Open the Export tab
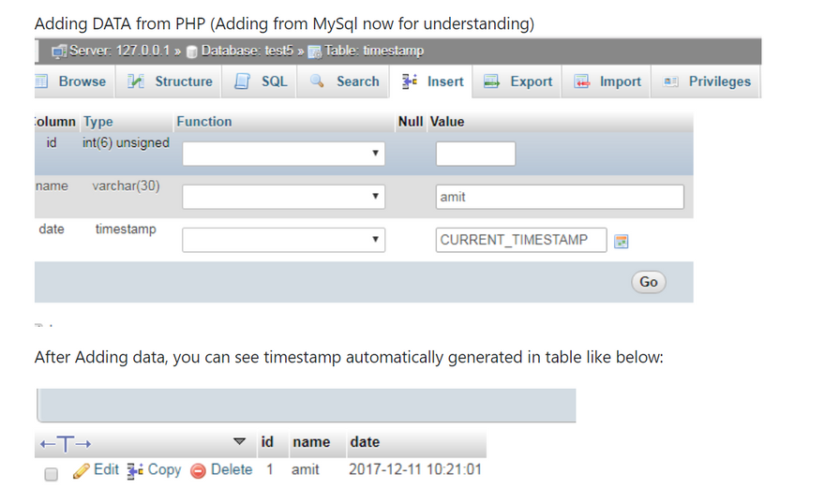The height and width of the screenshot is (504, 825). coord(518,82)
